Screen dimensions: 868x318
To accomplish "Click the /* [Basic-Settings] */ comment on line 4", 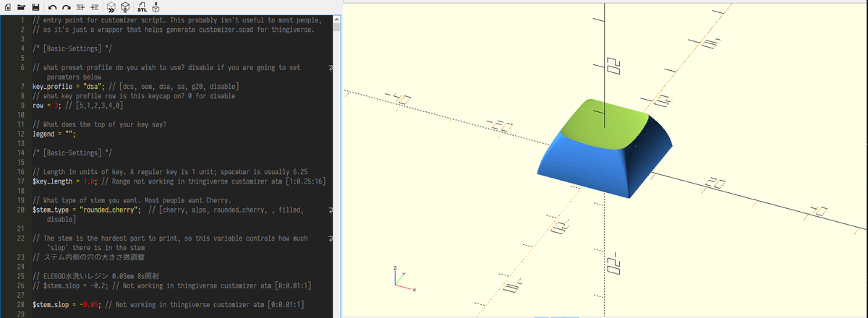I will pos(72,49).
